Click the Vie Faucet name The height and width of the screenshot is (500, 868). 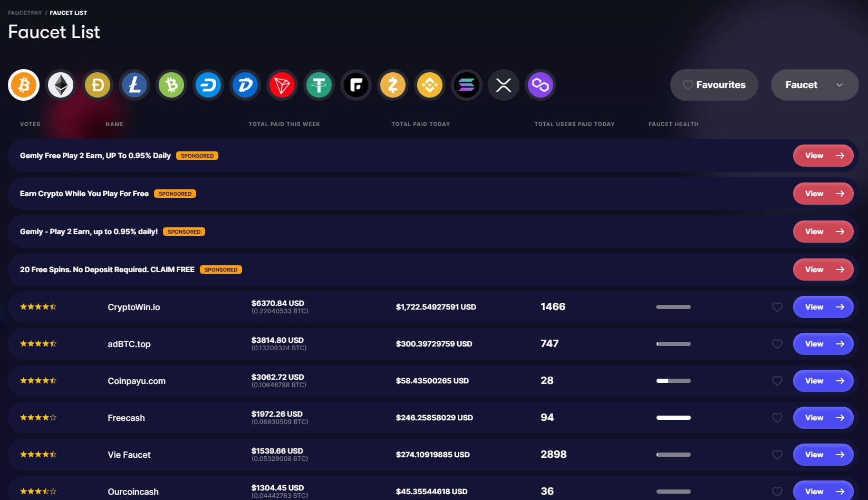point(129,455)
